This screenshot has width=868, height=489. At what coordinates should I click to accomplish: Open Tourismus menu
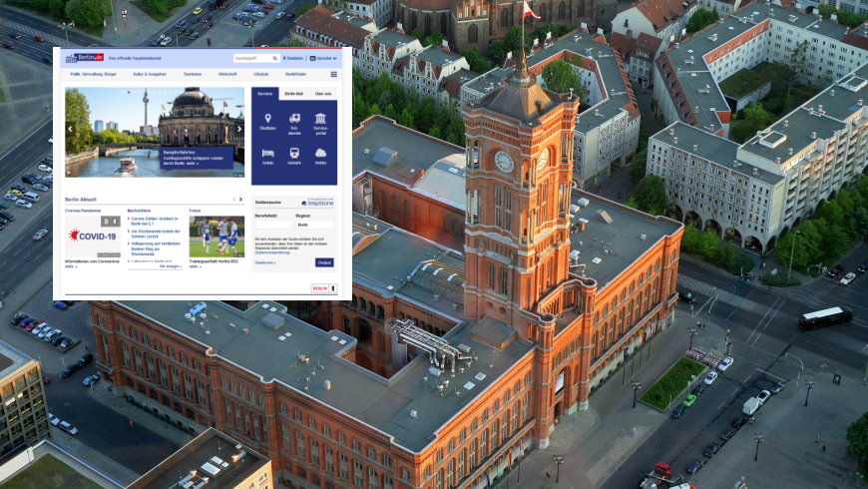pyautogui.click(x=193, y=74)
